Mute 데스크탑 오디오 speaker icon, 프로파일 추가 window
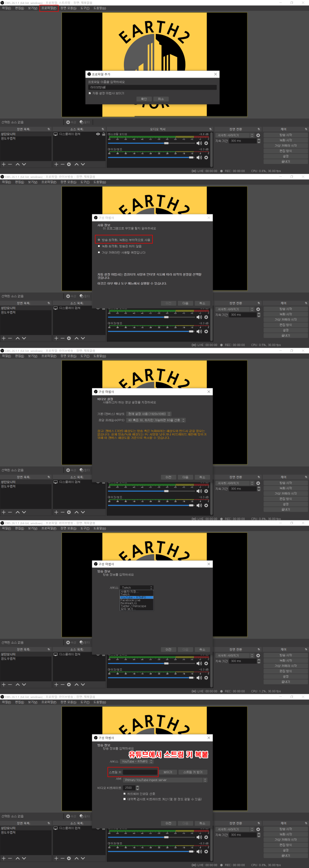 (x=199, y=143)
